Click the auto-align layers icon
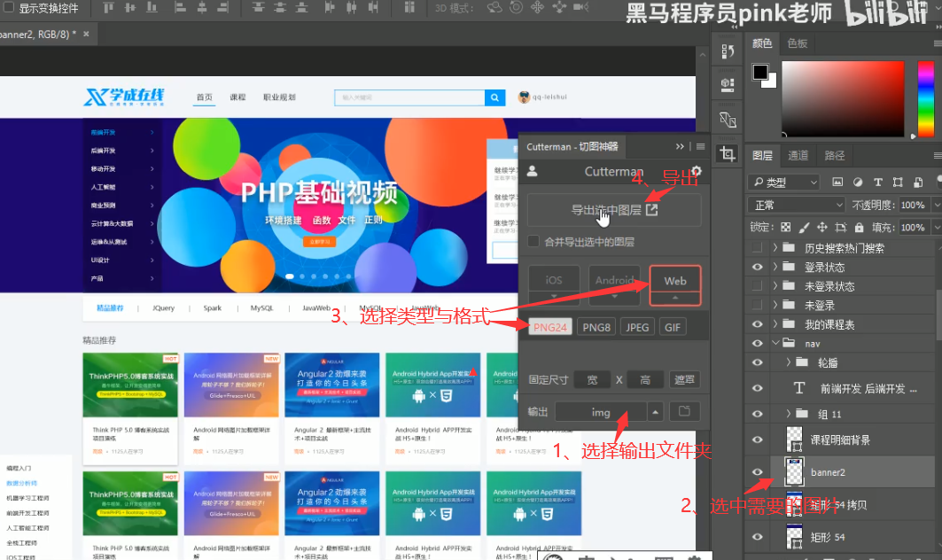Screen dimensions: 942x560 click(x=409, y=8)
